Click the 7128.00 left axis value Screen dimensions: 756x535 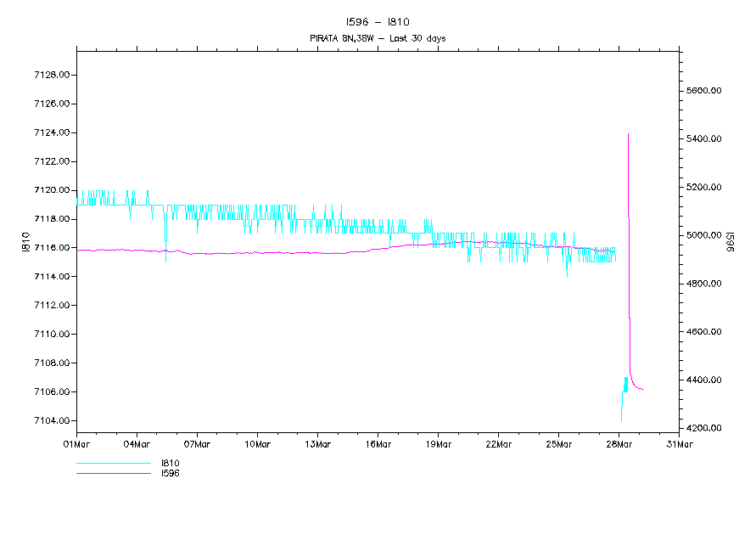click(51, 75)
